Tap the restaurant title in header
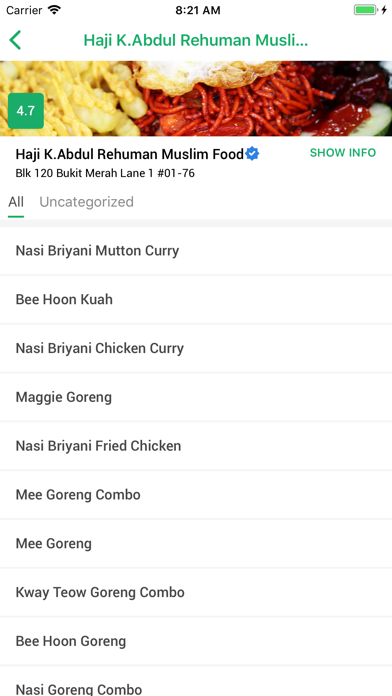The width and height of the screenshot is (392, 696). click(196, 40)
